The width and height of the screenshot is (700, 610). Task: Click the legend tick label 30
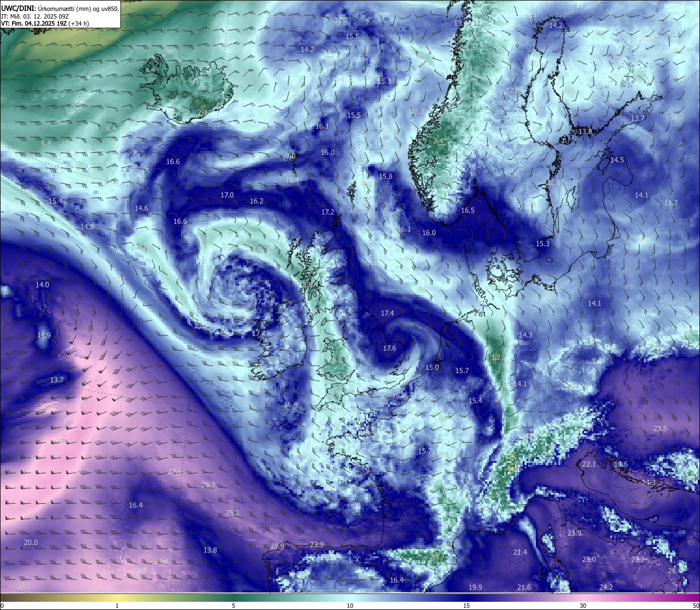[583, 606]
